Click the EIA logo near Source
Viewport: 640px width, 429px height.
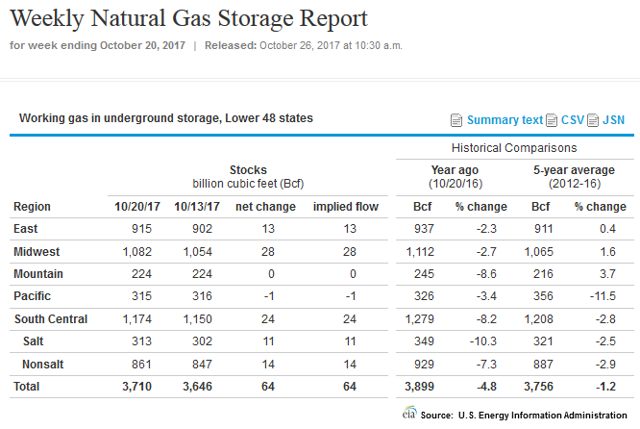pyautogui.click(x=409, y=413)
